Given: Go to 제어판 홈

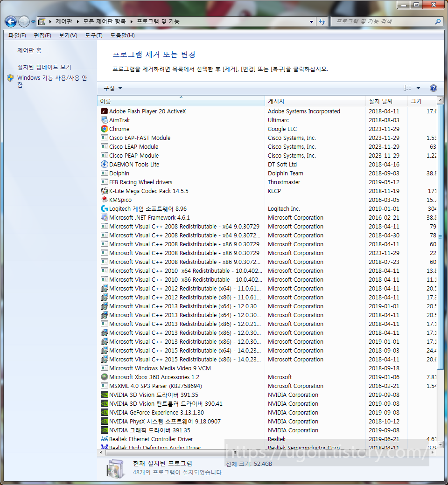Looking at the screenshot, I should (x=29, y=50).
